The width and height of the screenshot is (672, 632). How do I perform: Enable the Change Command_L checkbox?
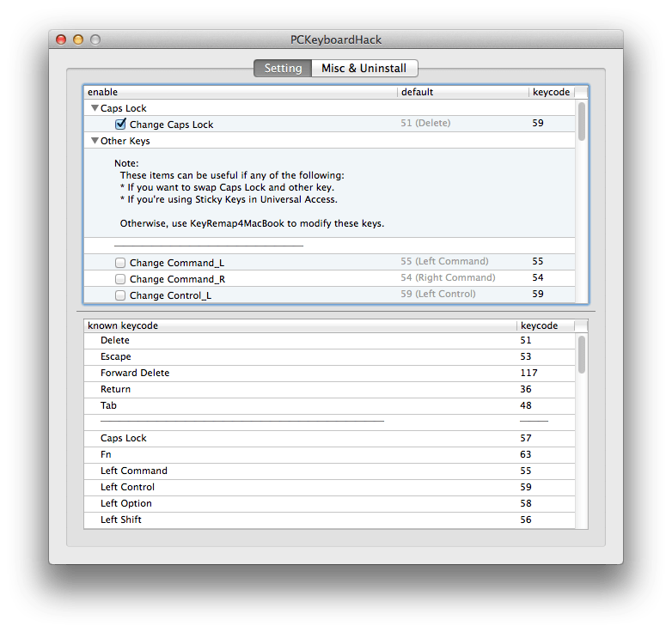tap(120, 263)
